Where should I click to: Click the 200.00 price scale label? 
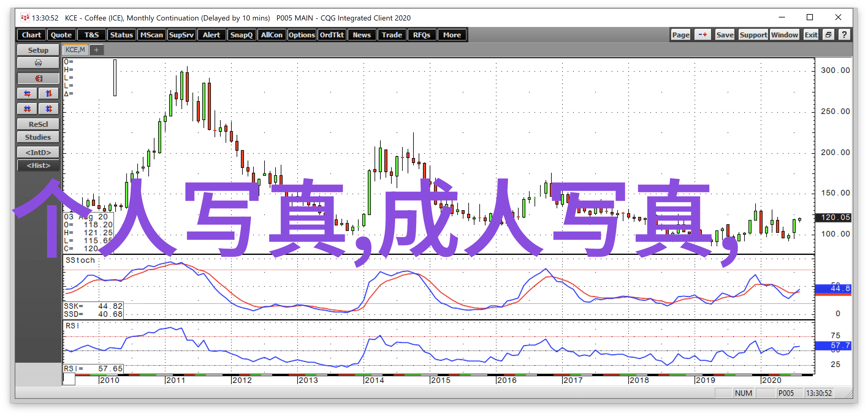click(x=835, y=152)
